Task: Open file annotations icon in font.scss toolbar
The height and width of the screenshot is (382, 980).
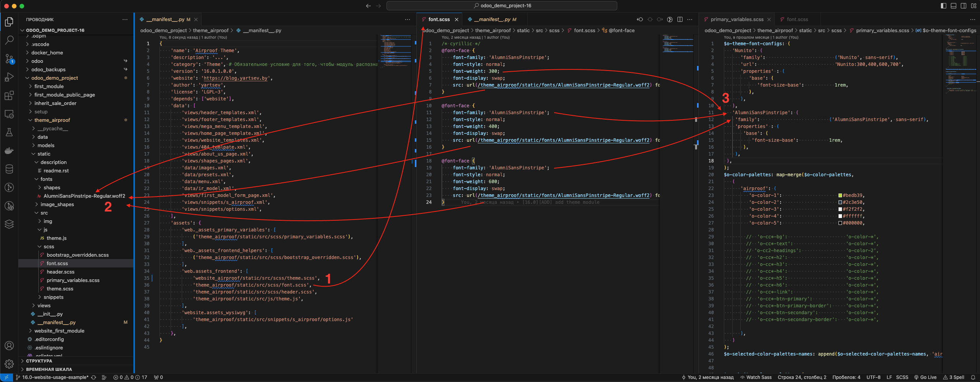Action: (670, 20)
